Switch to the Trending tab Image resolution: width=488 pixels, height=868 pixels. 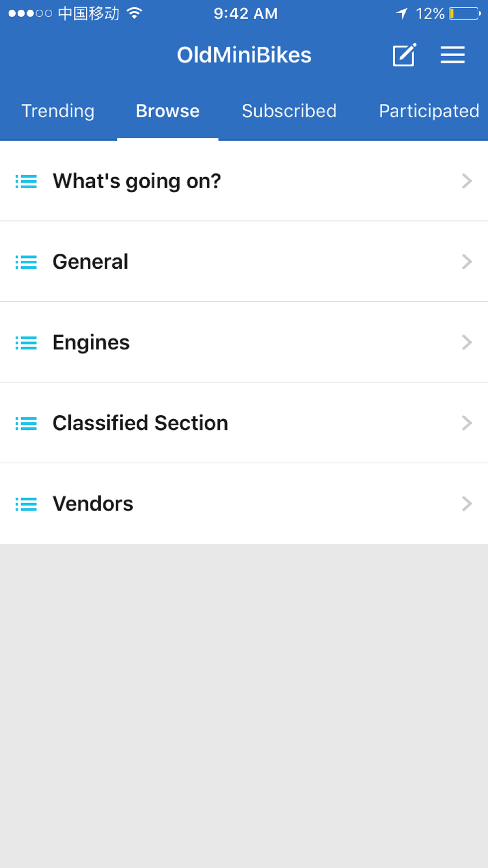58,111
